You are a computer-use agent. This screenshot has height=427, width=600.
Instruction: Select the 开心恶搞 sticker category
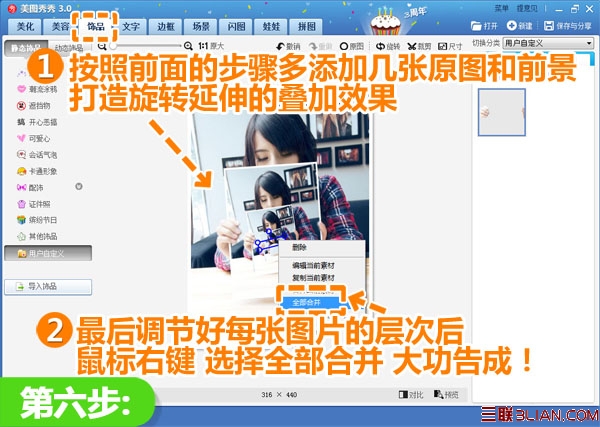[x=38, y=122]
